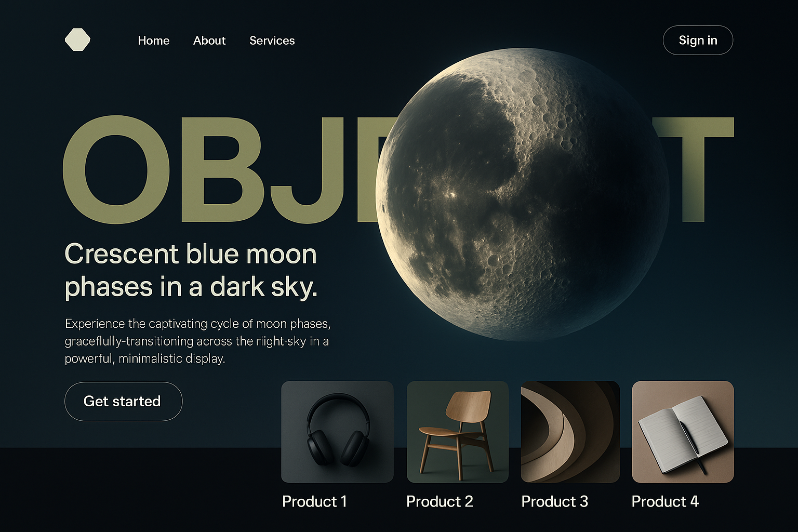Select the headphones Product 1 thumbnail
The height and width of the screenshot is (532, 798).
[337, 432]
